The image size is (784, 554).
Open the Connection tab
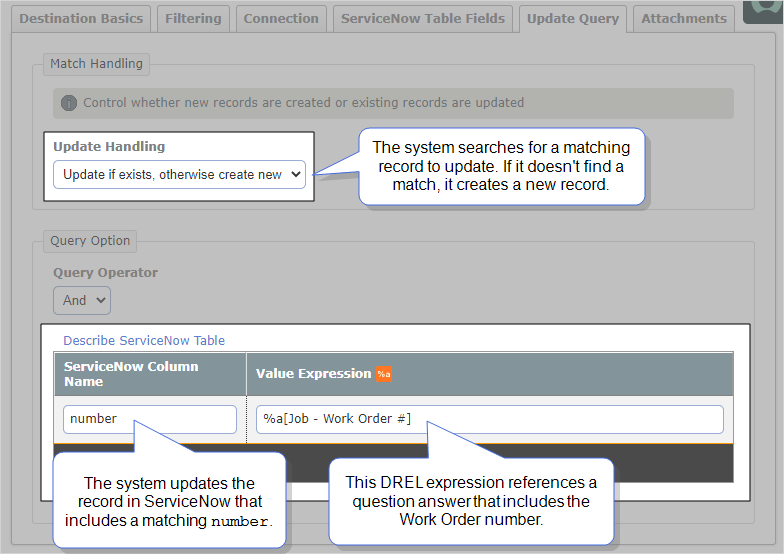pyautogui.click(x=281, y=18)
